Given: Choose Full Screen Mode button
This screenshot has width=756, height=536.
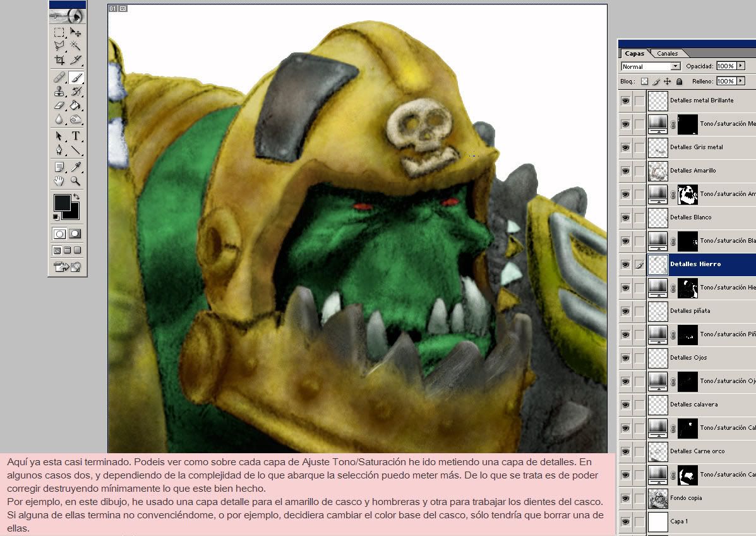Looking at the screenshot, I should pos(77,250).
